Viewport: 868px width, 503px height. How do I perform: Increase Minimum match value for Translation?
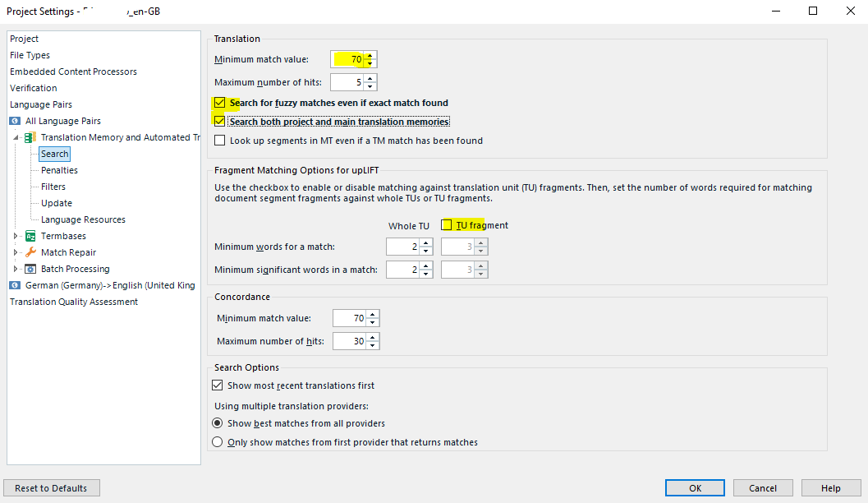click(x=370, y=55)
